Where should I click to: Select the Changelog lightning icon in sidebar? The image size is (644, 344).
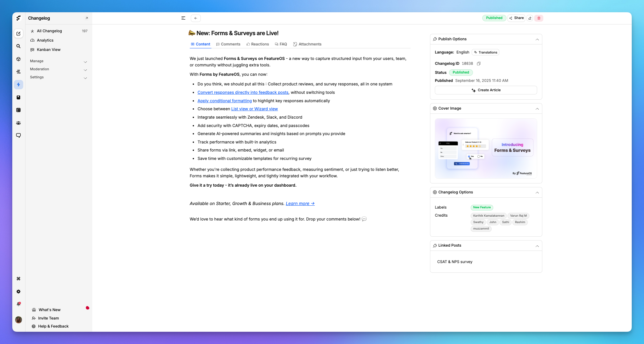[18, 84]
